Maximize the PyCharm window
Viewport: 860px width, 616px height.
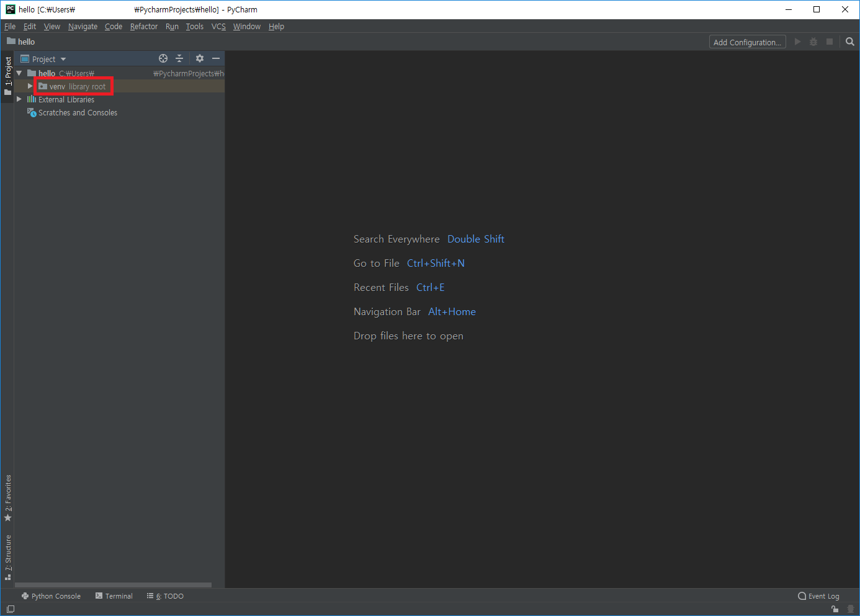click(817, 9)
